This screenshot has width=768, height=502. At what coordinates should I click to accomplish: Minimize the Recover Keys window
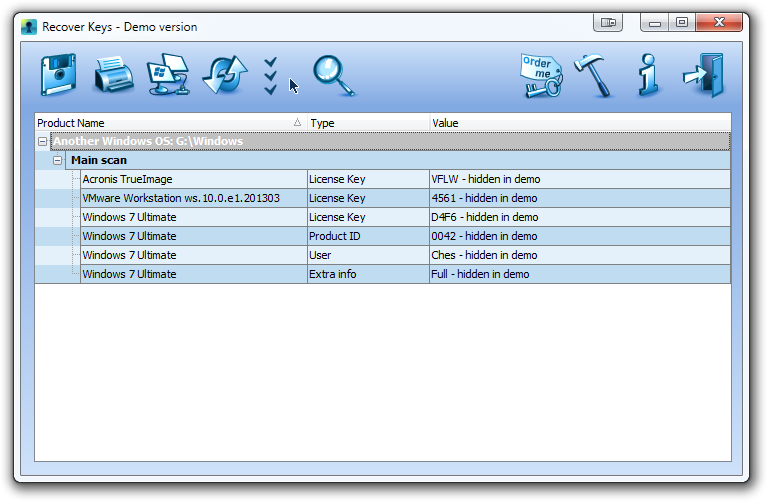655,23
